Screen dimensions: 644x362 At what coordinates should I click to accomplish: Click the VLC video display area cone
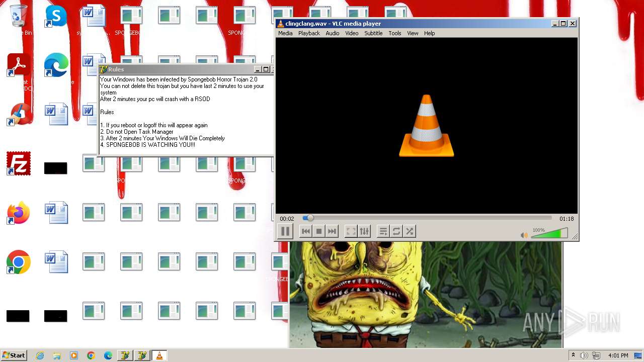[427, 126]
